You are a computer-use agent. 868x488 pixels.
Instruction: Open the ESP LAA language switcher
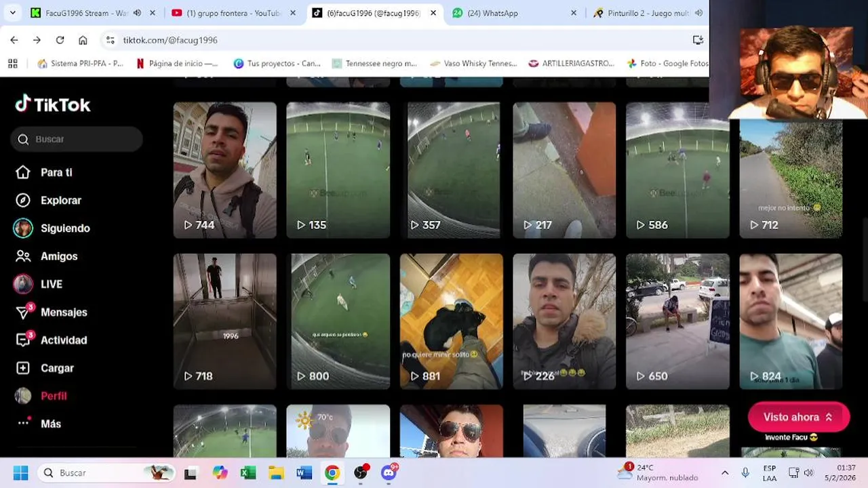pos(770,472)
